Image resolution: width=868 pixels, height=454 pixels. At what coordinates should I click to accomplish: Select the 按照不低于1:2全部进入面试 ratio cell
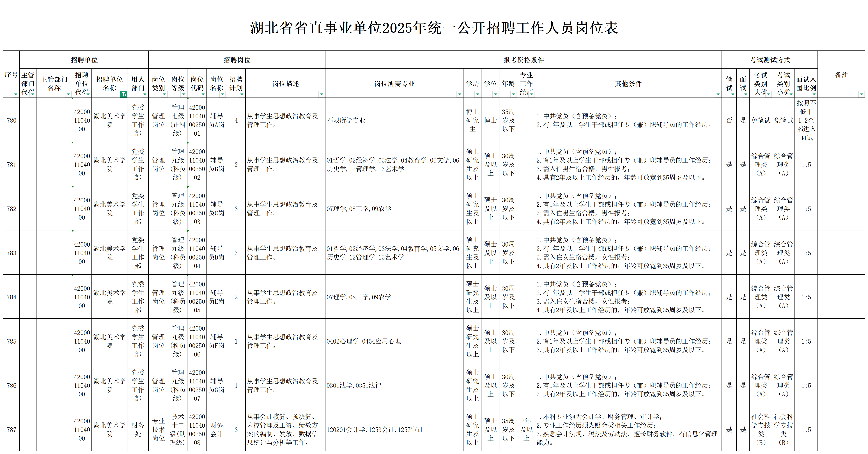click(x=806, y=120)
